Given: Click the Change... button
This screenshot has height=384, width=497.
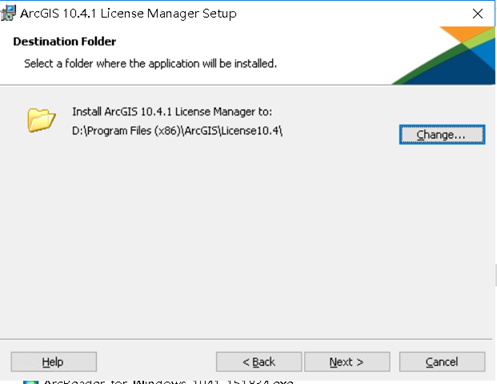Looking at the screenshot, I should 442,135.
